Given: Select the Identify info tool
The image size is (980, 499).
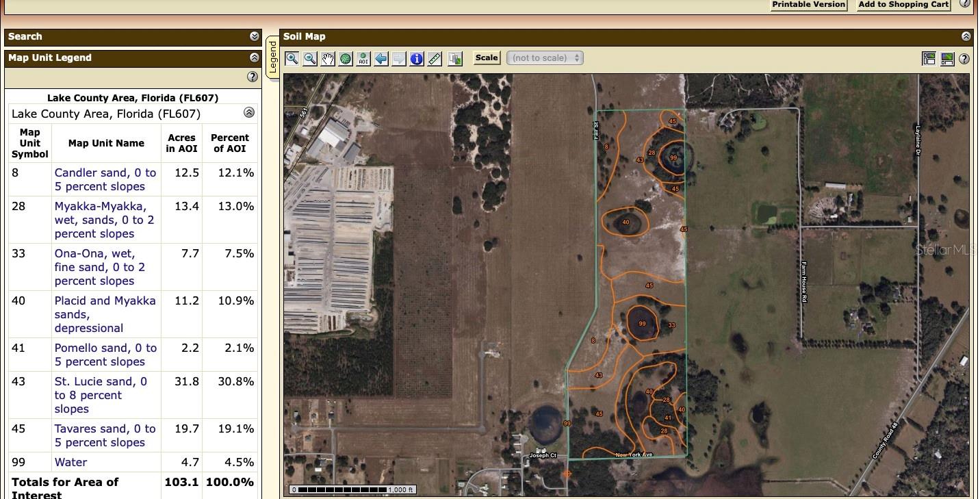Looking at the screenshot, I should [417, 59].
